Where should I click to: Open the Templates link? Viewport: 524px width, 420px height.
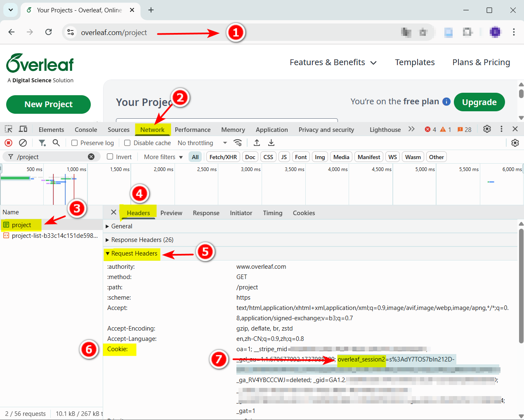click(x=415, y=62)
